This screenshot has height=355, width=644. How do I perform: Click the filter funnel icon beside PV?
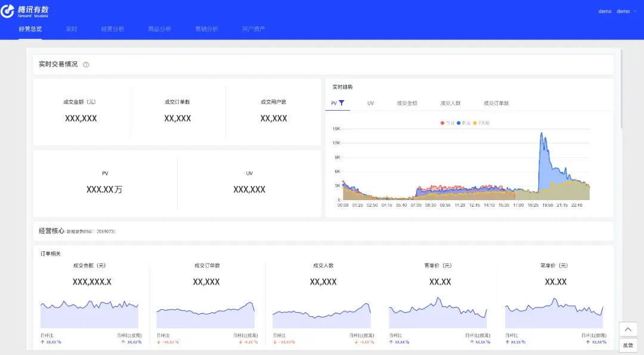coord(341,103)
